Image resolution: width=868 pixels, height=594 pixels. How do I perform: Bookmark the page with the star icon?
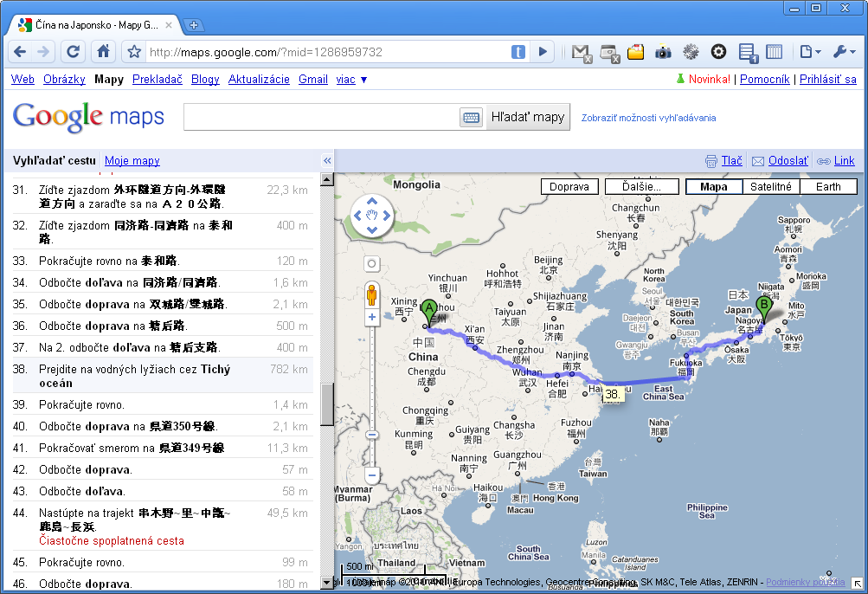[134, 52]
